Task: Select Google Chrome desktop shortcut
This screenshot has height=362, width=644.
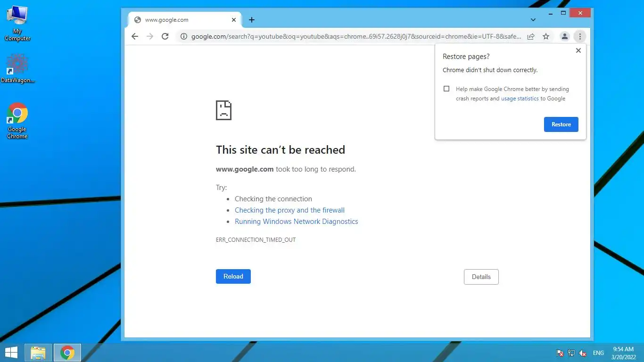Action: click(17, 121)
